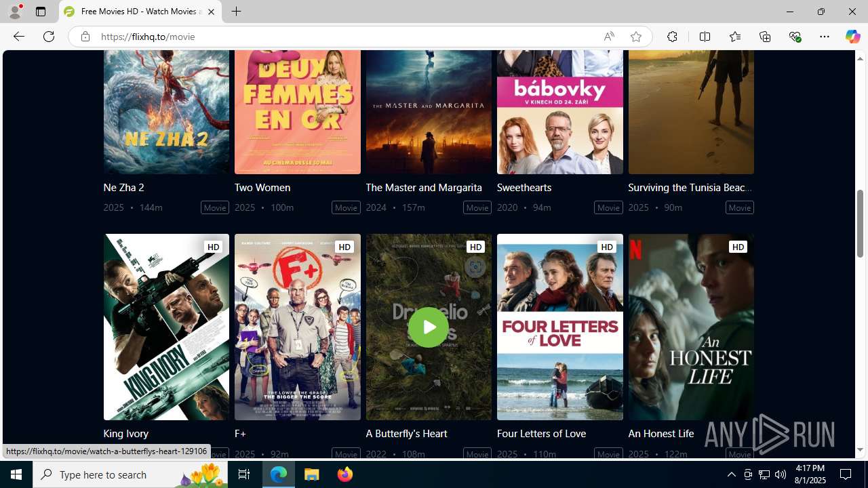The image size is (868, 488).
Task: Open Favorites list icon
Action: [x=734, y=37]
